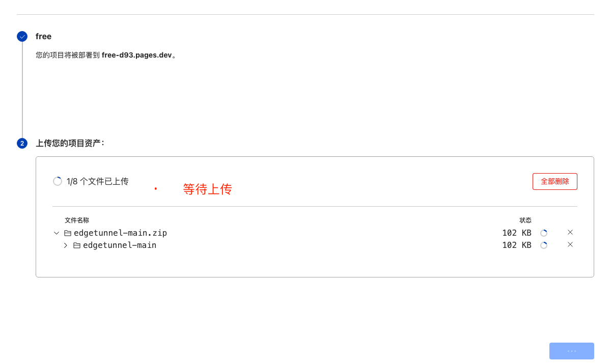
Task: Collapse the edgetunnel-main.zip tree chevron
Action: point(57,233)
